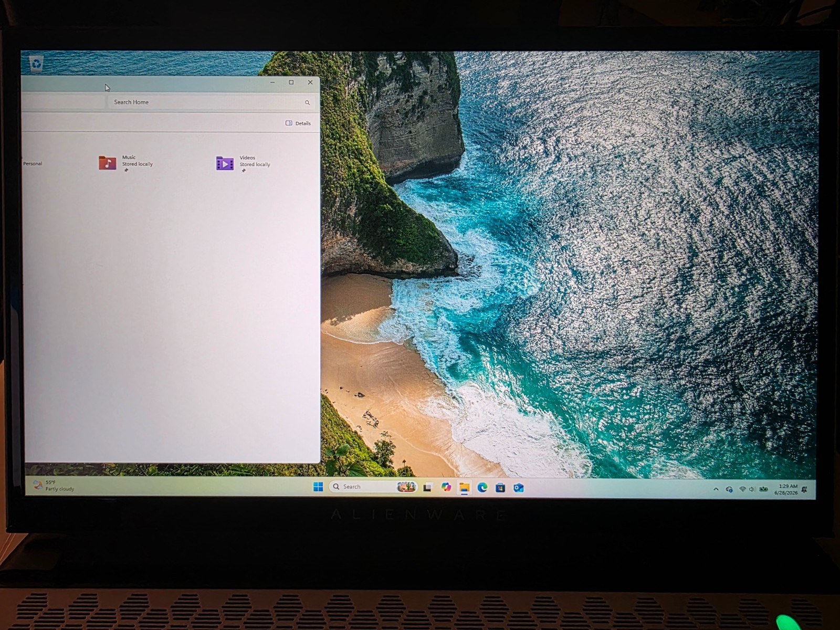Click the Search Home input field

pyautogui.click(x=213, y=102)
